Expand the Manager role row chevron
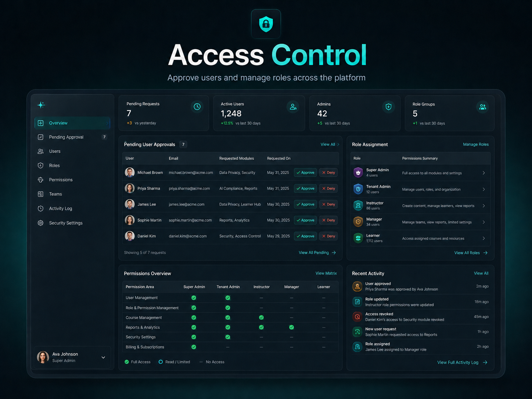The width and height of the screenshot is (532, 399). 484,222
